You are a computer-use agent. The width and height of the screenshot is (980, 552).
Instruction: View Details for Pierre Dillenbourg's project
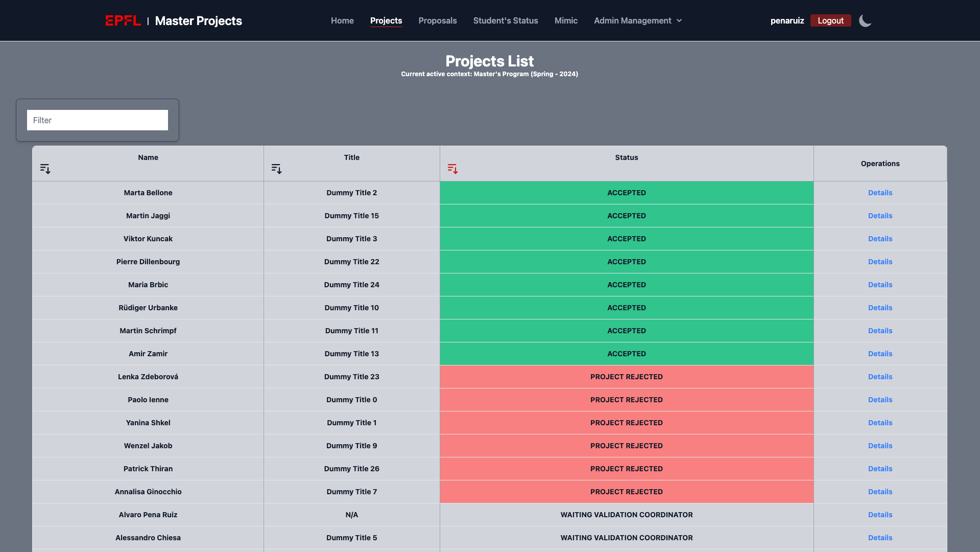point(880,262)
